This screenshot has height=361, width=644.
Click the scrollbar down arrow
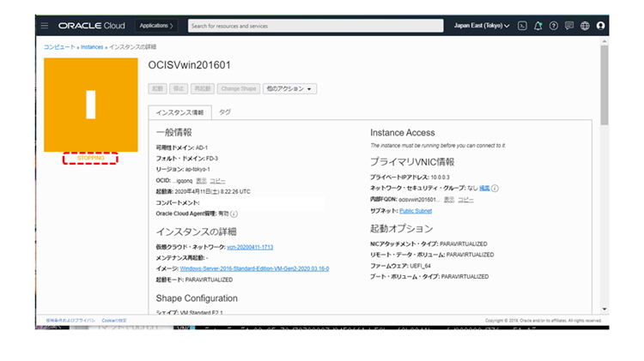click(605, 310)
